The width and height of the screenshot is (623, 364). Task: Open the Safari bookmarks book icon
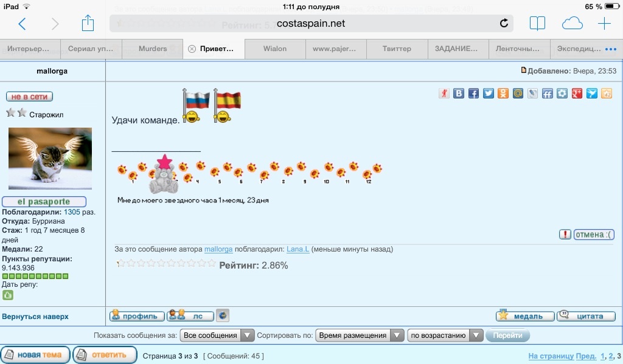[x=537, y=23]
